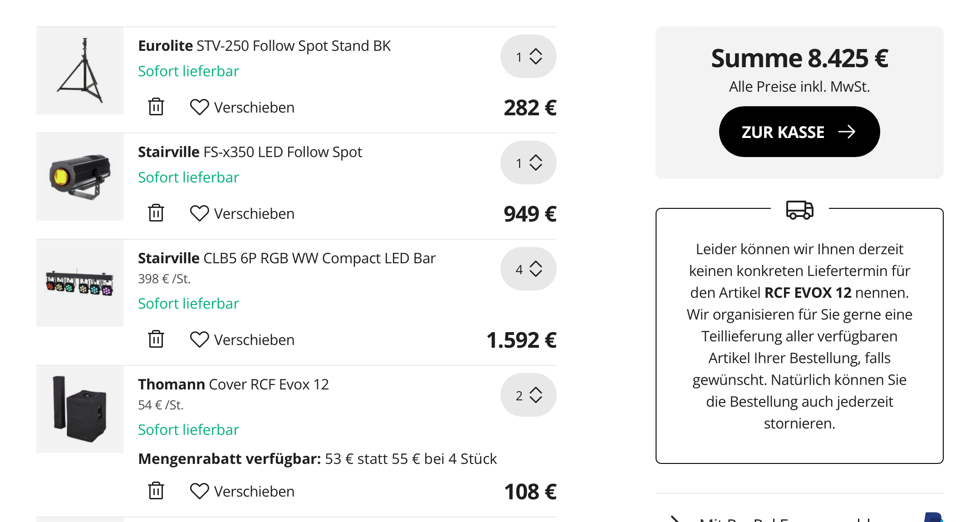980x522 pixels.
Task: Open Stairville CLB5 6P RGB WW product link
Action: point(287,258)
